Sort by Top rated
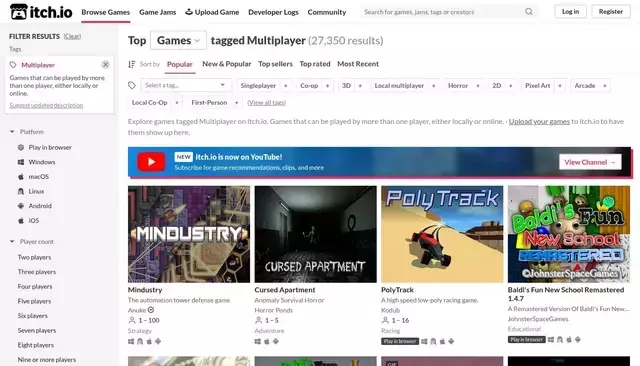 [315, 64]
